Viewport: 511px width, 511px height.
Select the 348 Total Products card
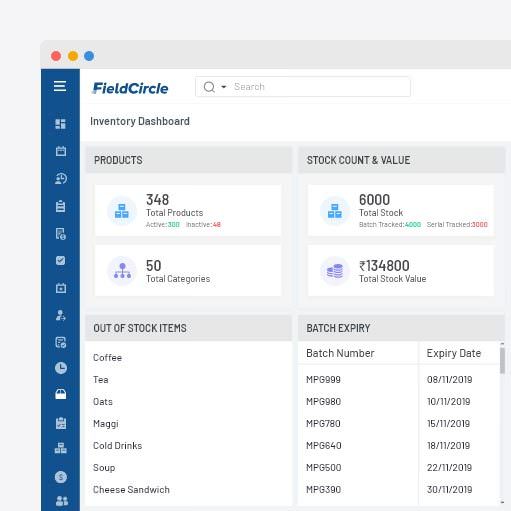[x=188, y=210]
